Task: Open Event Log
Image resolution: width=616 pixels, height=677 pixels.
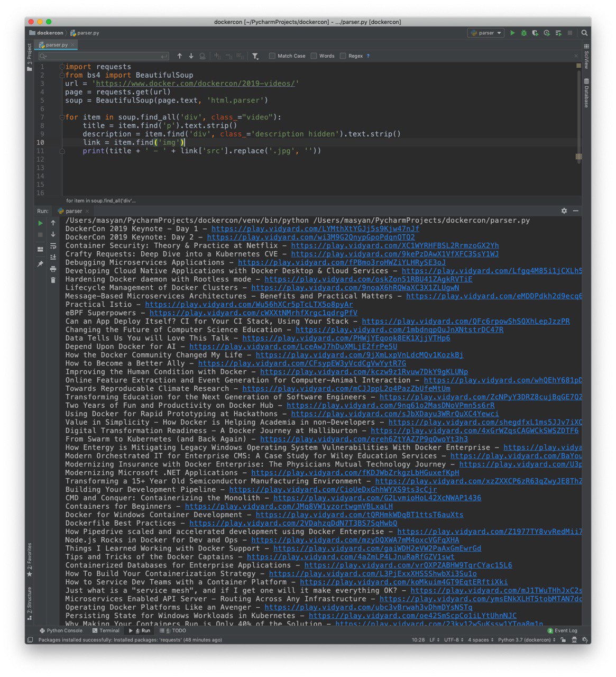Action: pos(562,630)
